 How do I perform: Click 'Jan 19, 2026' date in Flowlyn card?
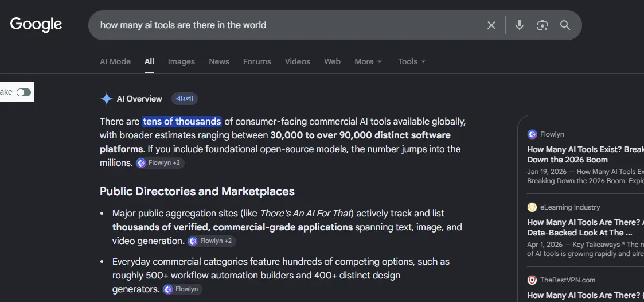point(547,172)
